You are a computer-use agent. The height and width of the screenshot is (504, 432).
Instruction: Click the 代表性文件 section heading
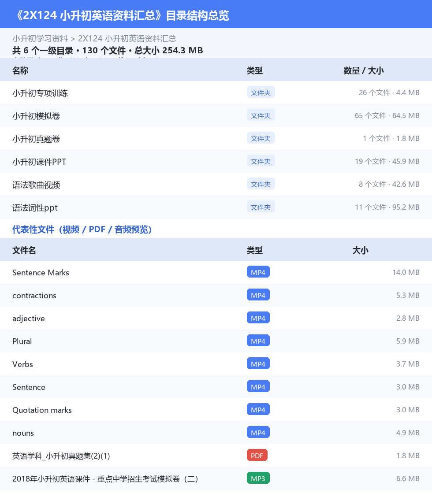[x=82, y=229]
